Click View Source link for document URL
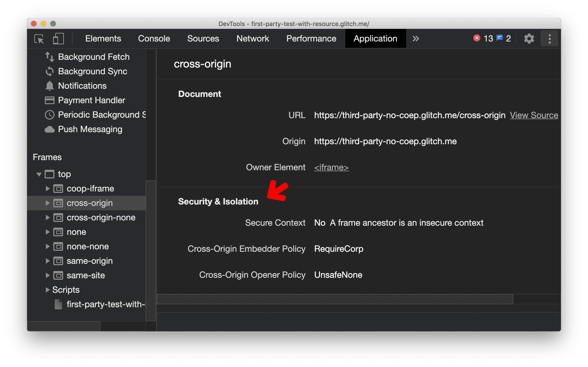Image resolution: width=588 pixels, height=367 pixels. (x=534, y=115)
